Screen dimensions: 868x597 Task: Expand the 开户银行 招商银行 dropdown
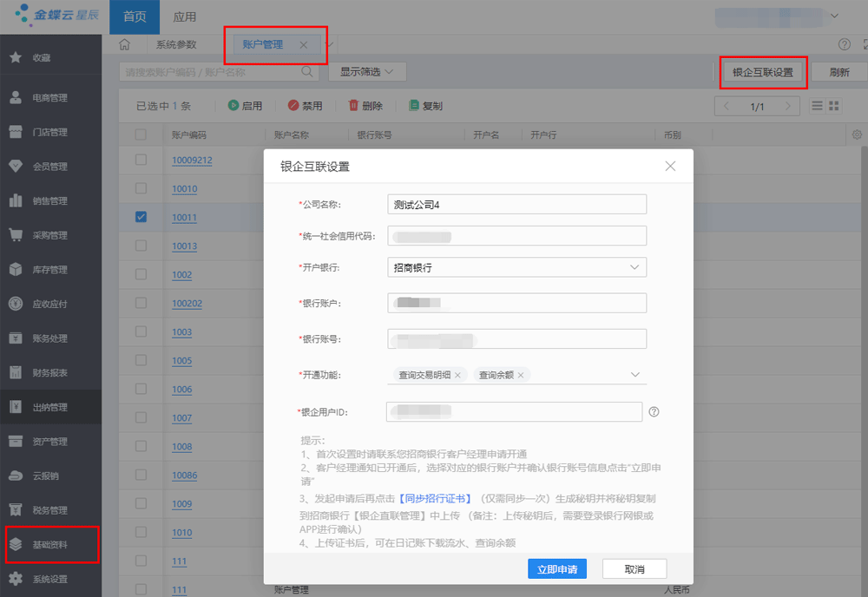tap(635, 267)
